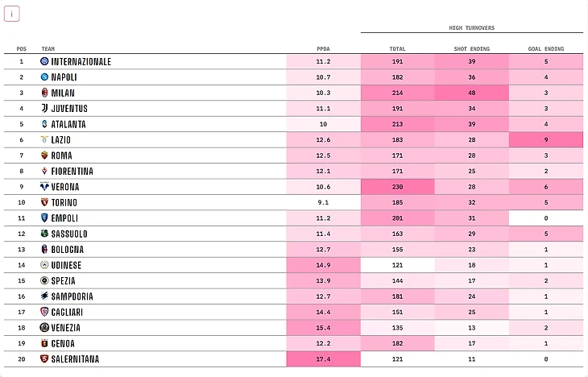Sort by Goal Ending column header
The height and width of the screenshot is (377, 588).
(x=546, y=49)
